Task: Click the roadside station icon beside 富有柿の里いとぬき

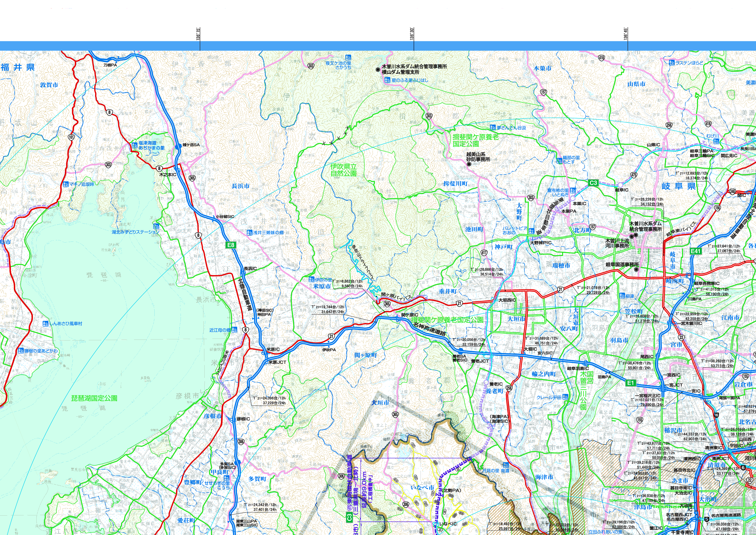Action: pos(573,190)
